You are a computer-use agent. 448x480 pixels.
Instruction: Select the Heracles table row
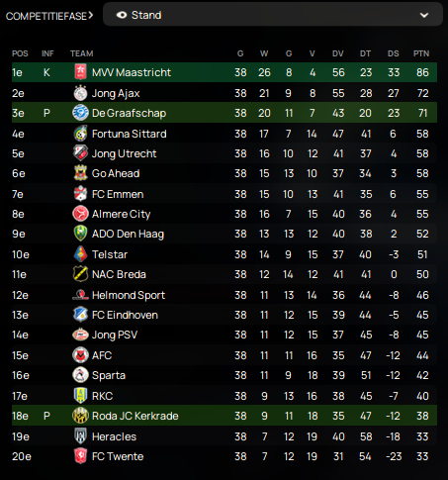[x=224, y=436]
